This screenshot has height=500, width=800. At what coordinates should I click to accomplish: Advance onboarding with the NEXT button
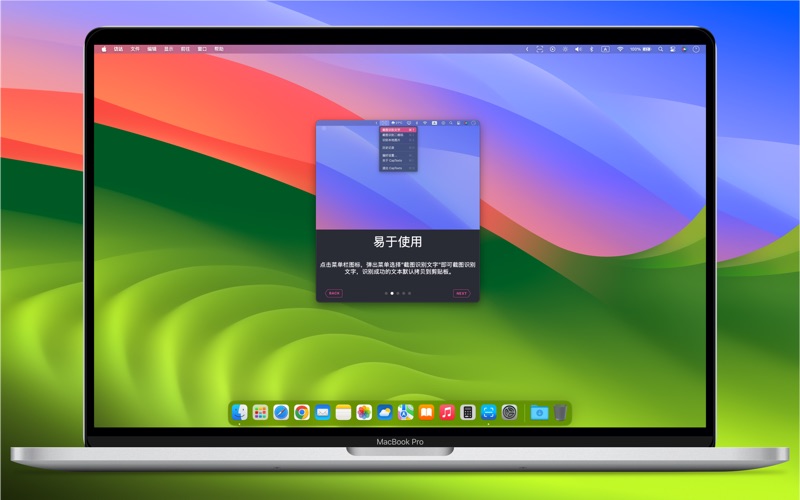461,293
